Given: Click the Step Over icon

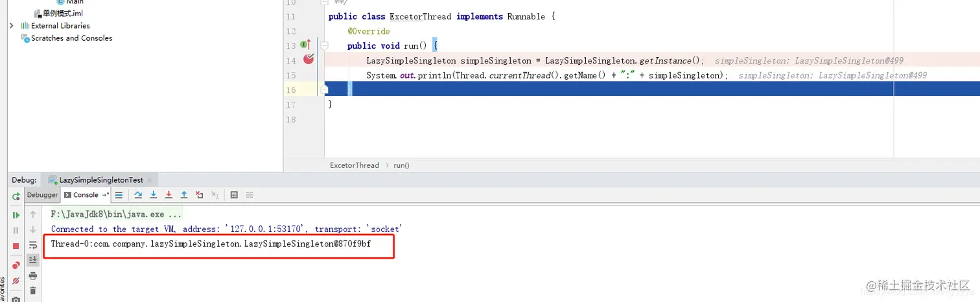Looking at the screenshot, I should pos(138,194).
